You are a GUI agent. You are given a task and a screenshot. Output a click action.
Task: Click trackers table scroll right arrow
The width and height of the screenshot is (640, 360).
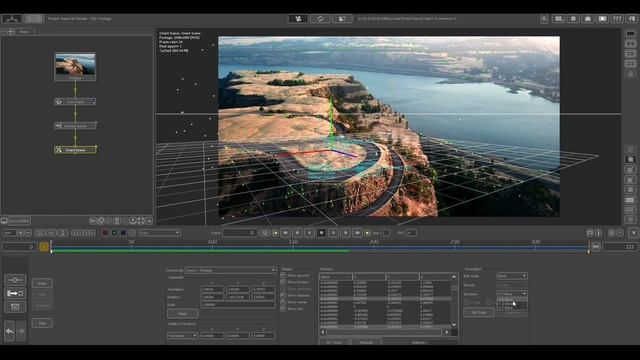(447, 332)
